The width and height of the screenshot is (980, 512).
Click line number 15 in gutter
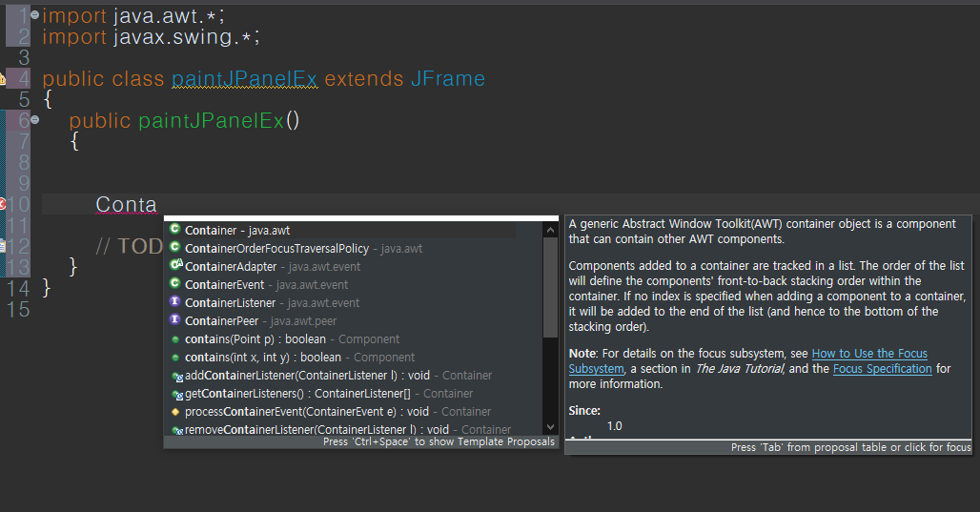pos(17,310)
